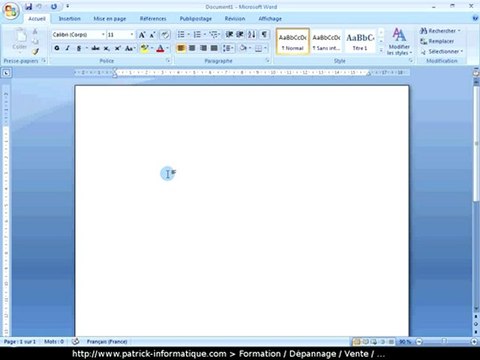The height and width of the screenshot is (360, 480).
Task: Open the borders dropdown
Action: tap(265, 49)
